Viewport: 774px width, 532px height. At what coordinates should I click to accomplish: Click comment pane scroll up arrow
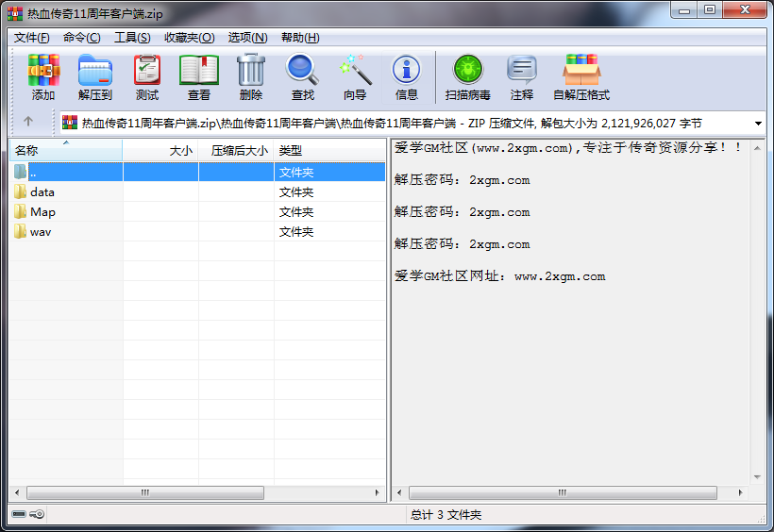tap(757, 147)
